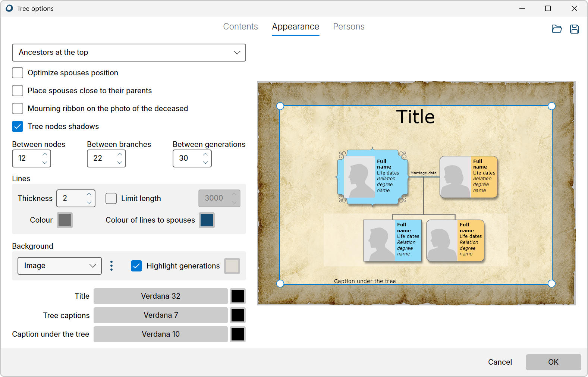Screen dimensions: 588x377
Task: Pick colour of lines to spouses
Action: (x=207, y=220)
